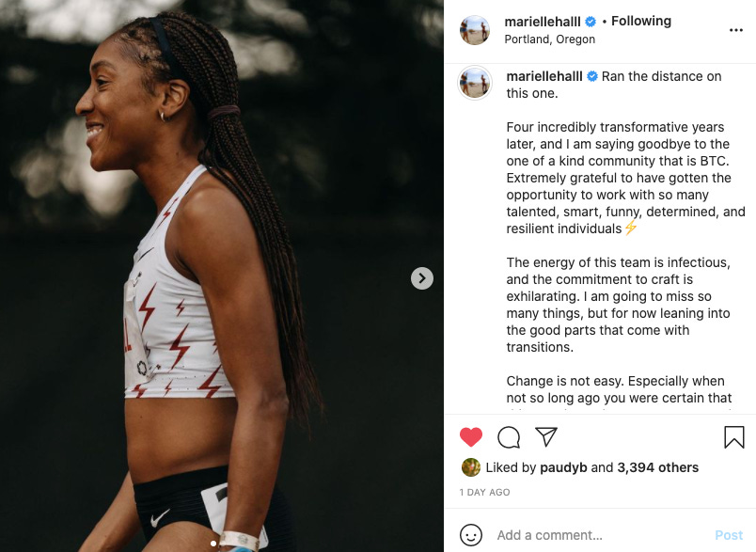
Task: View paudyb's profile from likes
Action: coord(563,467)
